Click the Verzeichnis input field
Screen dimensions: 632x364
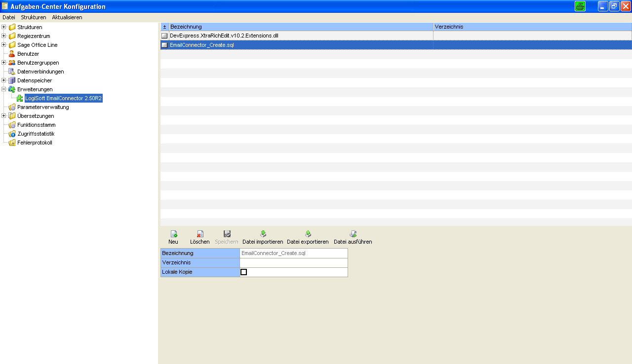coord(294,262)
